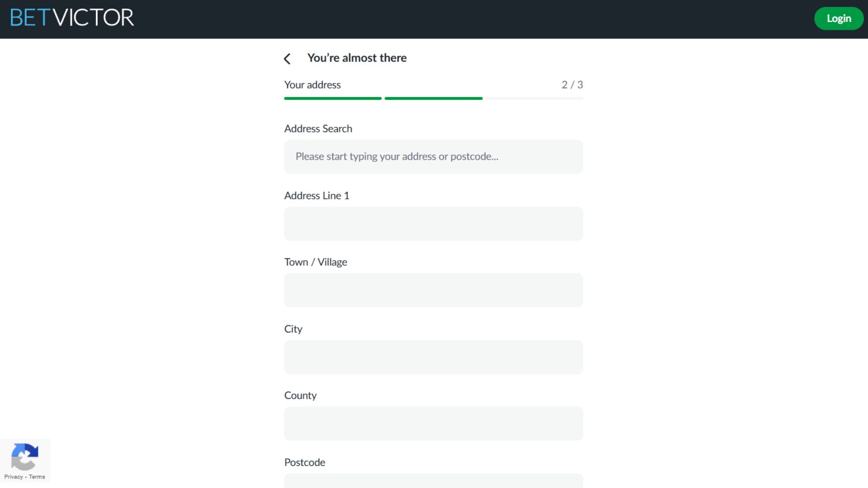Screen dimensions: 868x488
Task: Click the BetVictor logo
Action: (72, 18)
